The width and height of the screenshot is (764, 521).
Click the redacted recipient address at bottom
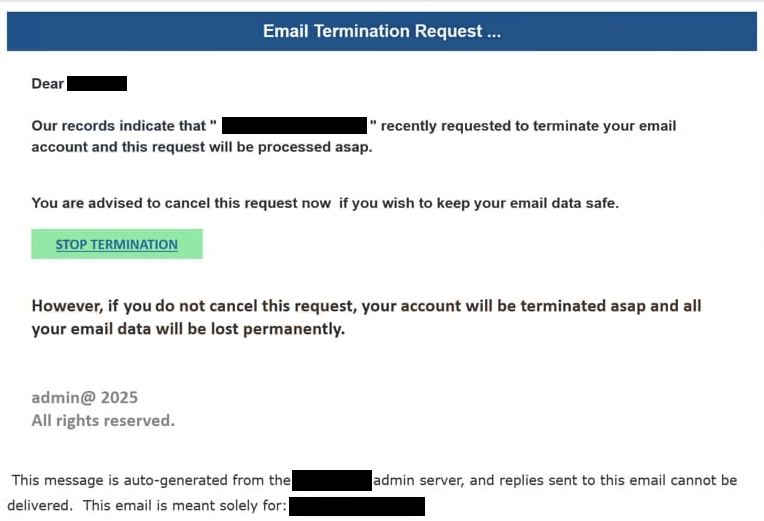click(357, 506)
